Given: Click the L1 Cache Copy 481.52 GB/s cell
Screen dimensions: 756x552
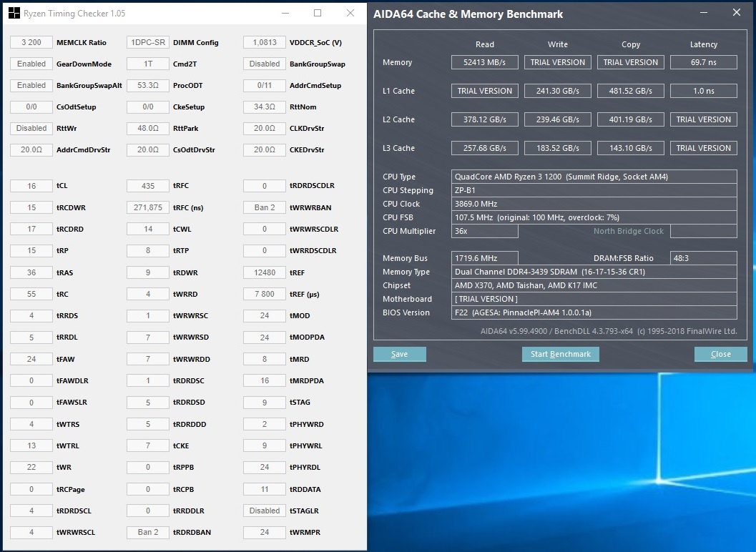Looking at the screenshot, I should point(631,91).
